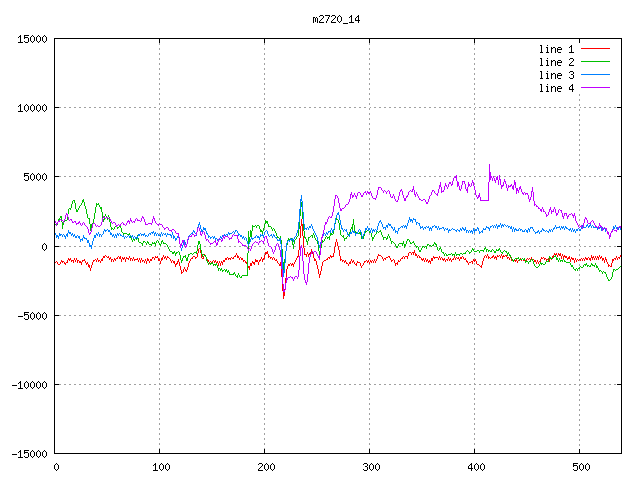Click the -10000 y-axis tick label
This screenshot has height=480, width=640.
[29, 384]
